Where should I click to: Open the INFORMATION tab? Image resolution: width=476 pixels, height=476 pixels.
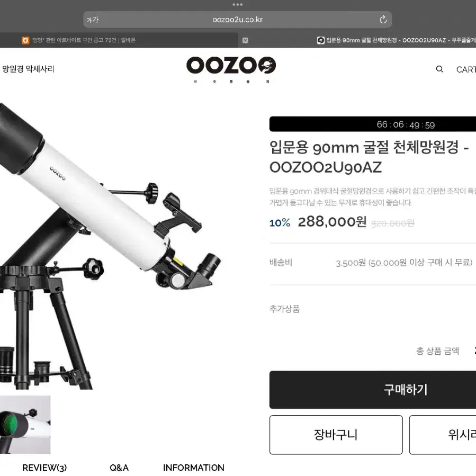(194, 468)
